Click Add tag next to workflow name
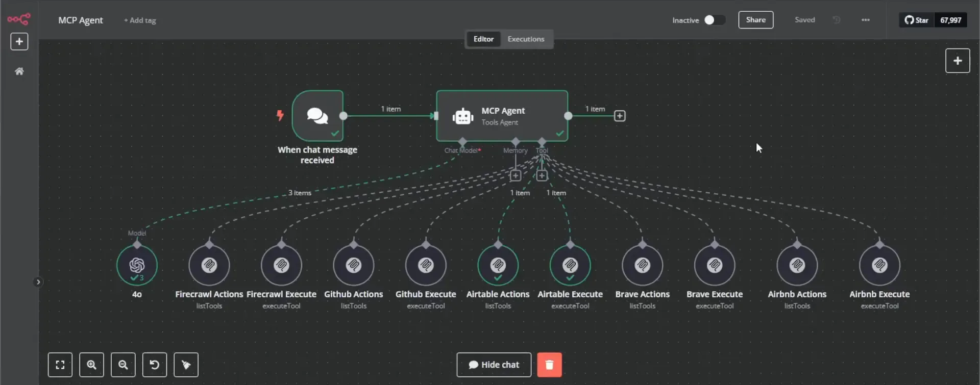 pos(140,20)
